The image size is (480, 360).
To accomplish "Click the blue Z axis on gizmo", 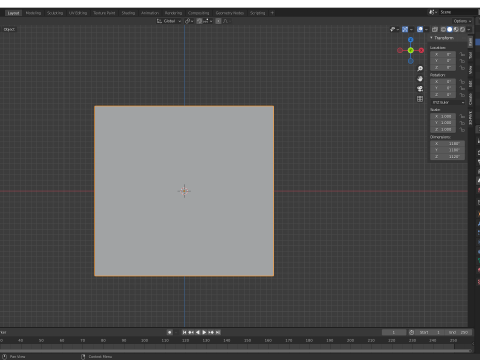I will [411, 40].
